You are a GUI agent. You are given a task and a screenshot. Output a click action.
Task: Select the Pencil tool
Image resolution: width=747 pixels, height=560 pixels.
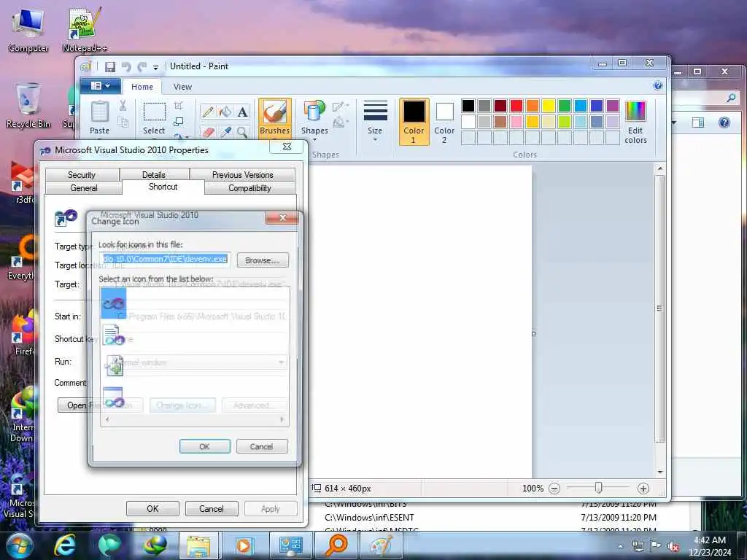tap(208, 112)
